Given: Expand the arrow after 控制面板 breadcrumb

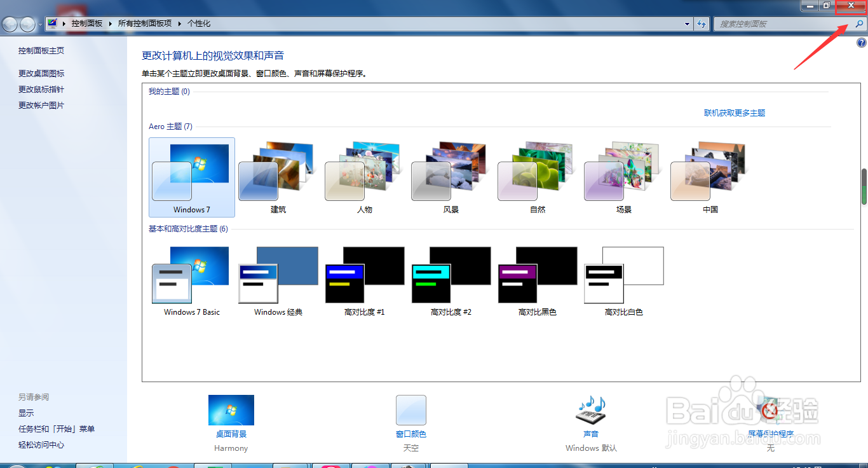Looking at the screenshot, I should point(111,24).
